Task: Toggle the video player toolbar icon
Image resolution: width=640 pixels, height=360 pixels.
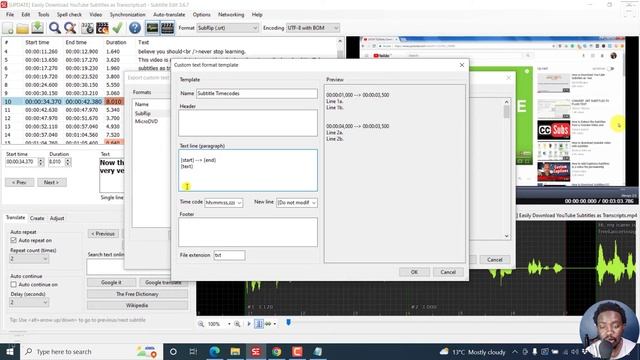Action: [x=167, y=28]
